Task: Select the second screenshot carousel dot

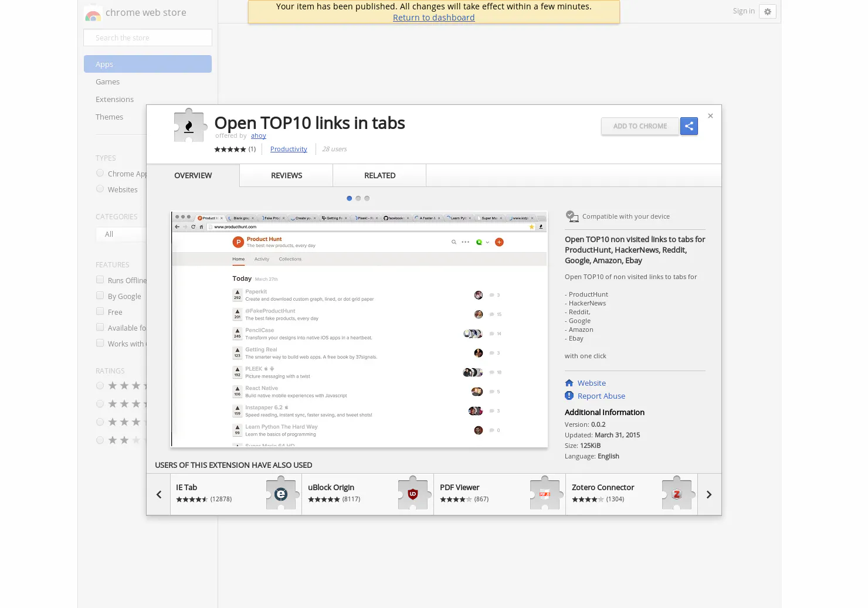Action: coord(358,198)
